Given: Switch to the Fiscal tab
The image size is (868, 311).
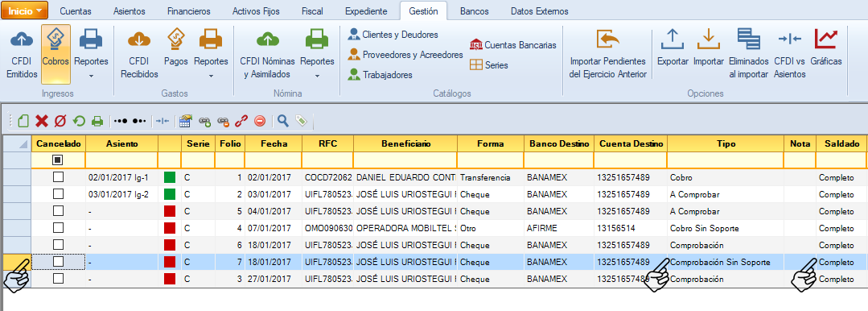Looking at the screenshot, I should (x=313, y=11).
